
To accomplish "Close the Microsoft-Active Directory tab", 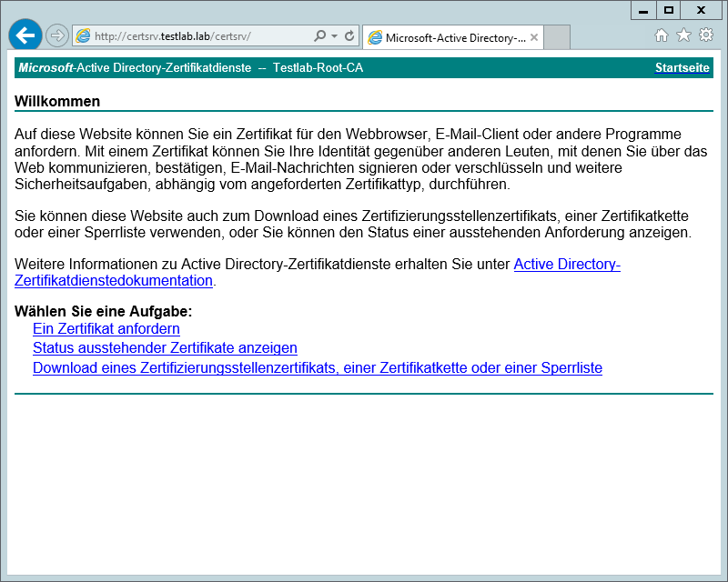I will pyautogui.click(x=534, y=37).
